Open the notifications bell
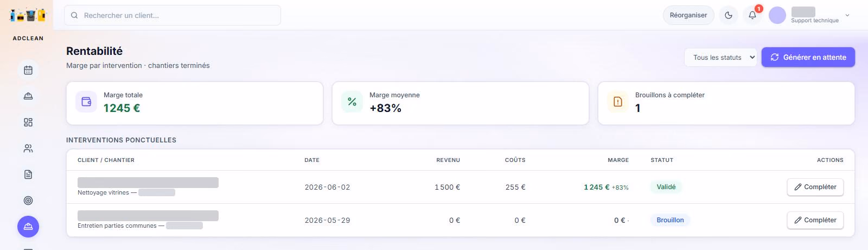 coord(752,15)
